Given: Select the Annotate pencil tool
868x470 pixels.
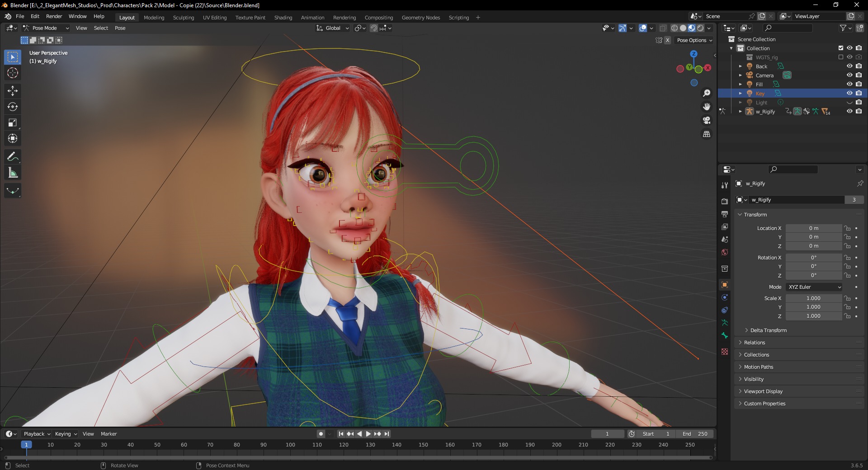Looking at the screenshot, I should (13, 157).
